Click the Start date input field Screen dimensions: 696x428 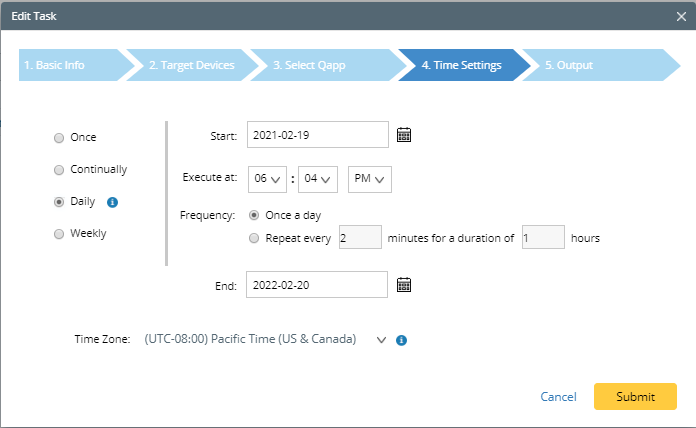tap(317, 134)
